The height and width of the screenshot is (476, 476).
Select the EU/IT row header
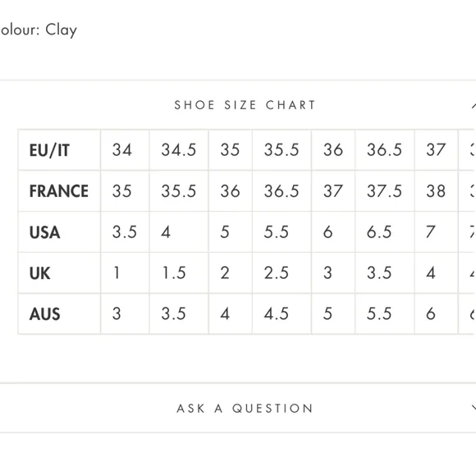[59, 150]
